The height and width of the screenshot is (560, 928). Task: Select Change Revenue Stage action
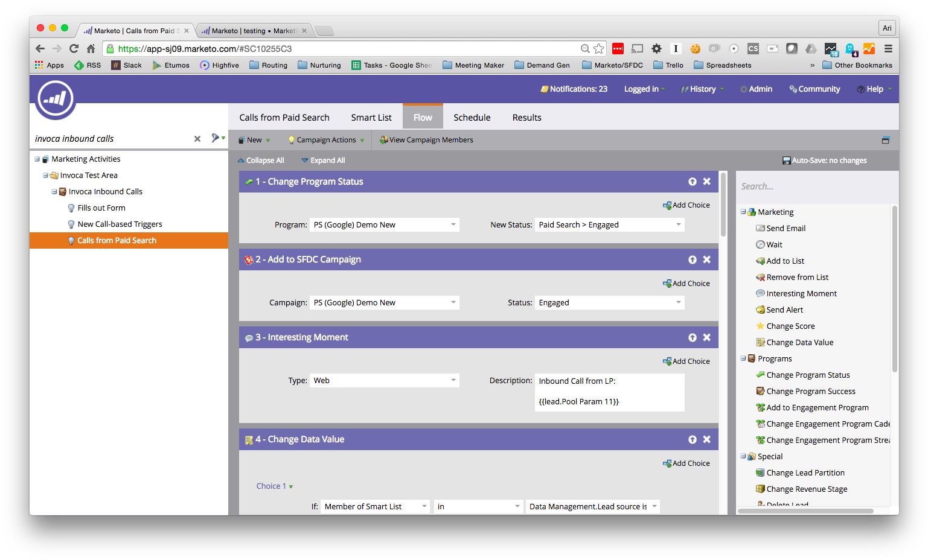coord(802,489)
